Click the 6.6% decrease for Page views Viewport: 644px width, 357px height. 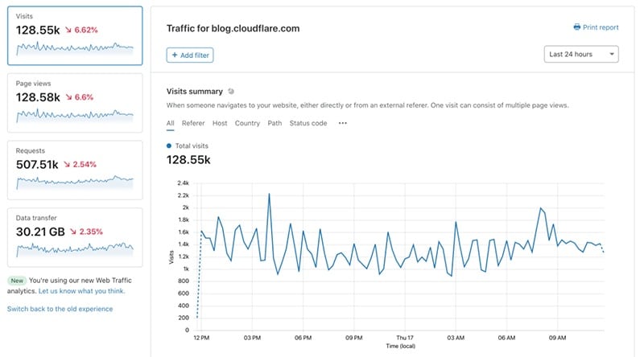79,97
